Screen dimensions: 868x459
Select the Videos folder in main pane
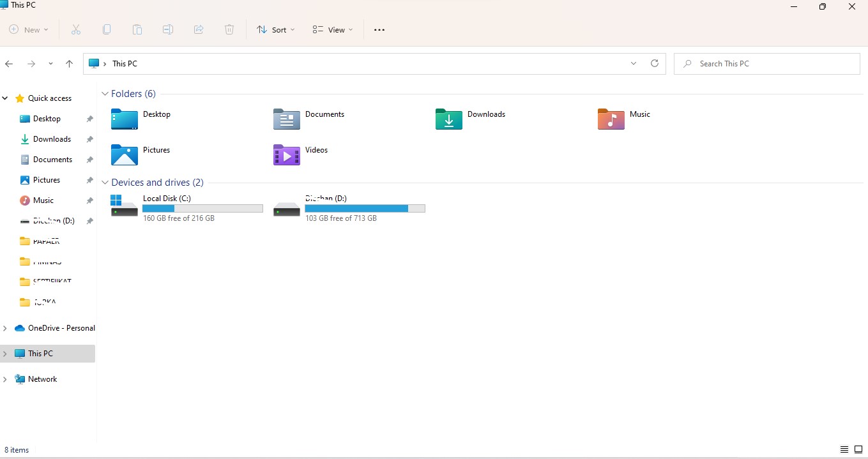[x=301, y=154]
